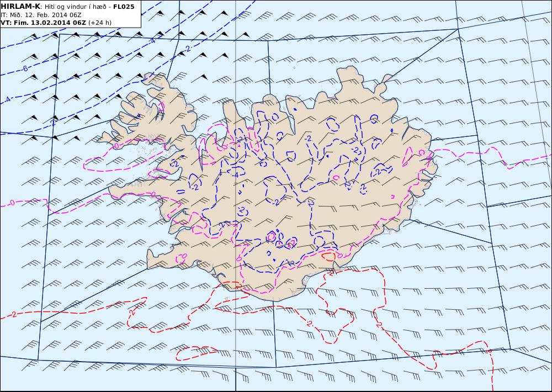Screen dimensions: 552x392
Task: Click the -6 blue isotherm label
Action: 25,68
